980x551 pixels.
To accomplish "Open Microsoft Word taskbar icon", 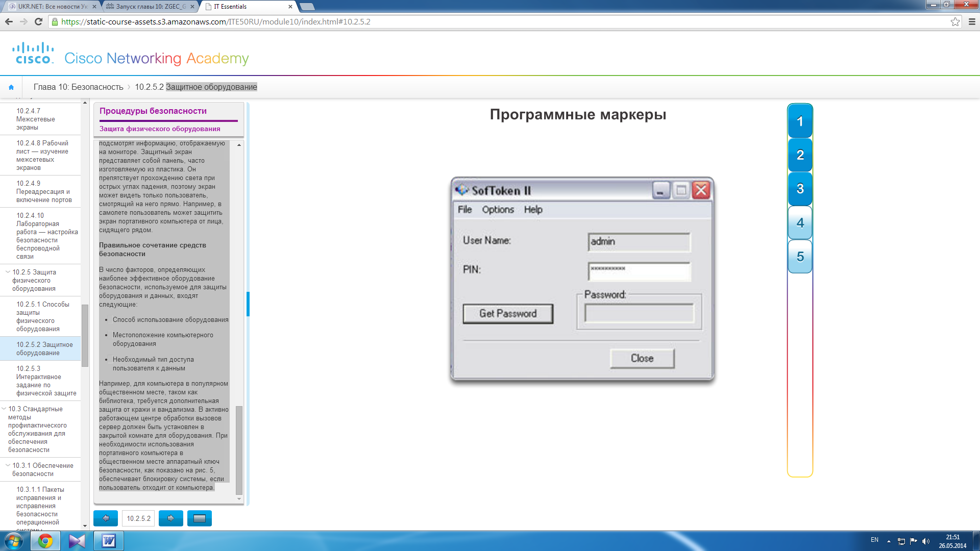I will click(x=109, y=541).
